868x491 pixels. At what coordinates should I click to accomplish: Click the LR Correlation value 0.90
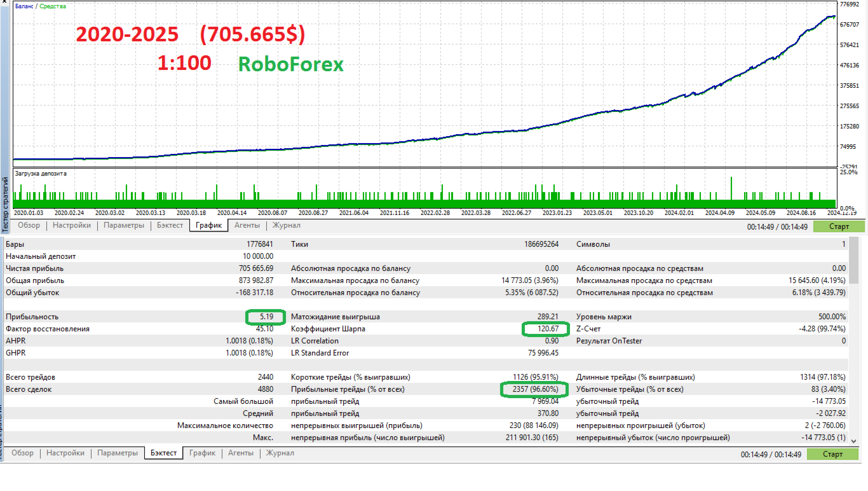coord(552,341)
